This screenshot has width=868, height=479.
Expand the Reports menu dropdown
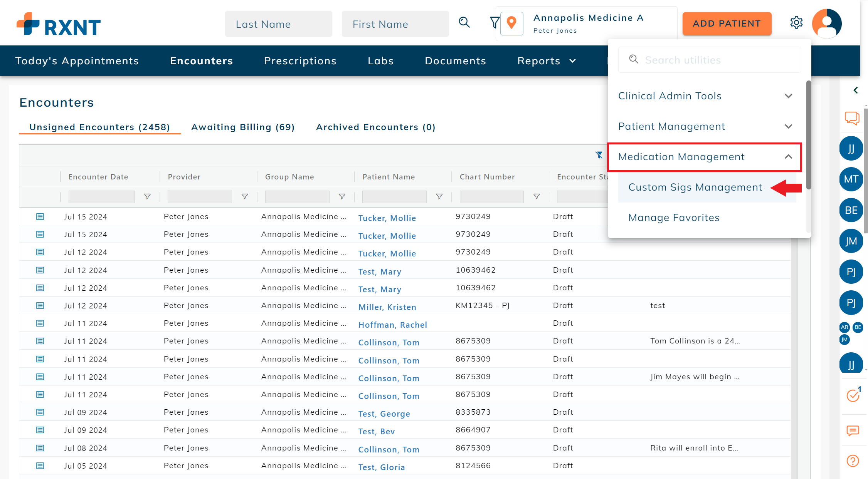point(547,61)
